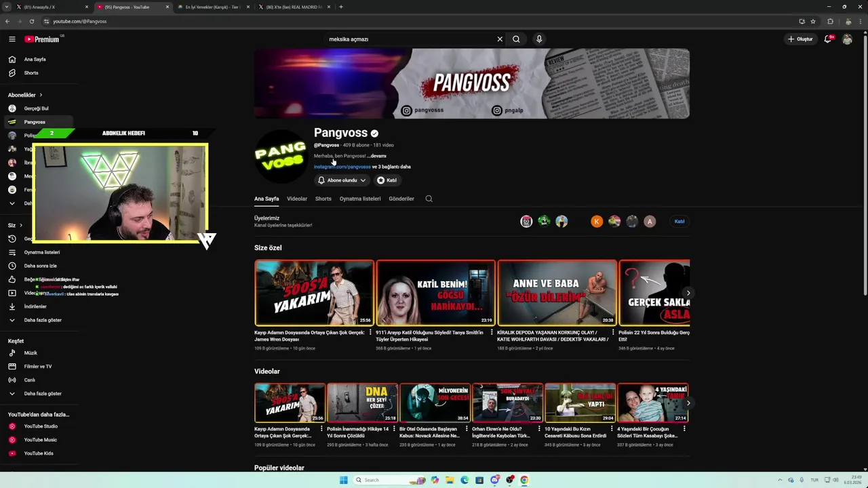Open İndirilenler downloads in the sidebar

[x=35, y=306]
